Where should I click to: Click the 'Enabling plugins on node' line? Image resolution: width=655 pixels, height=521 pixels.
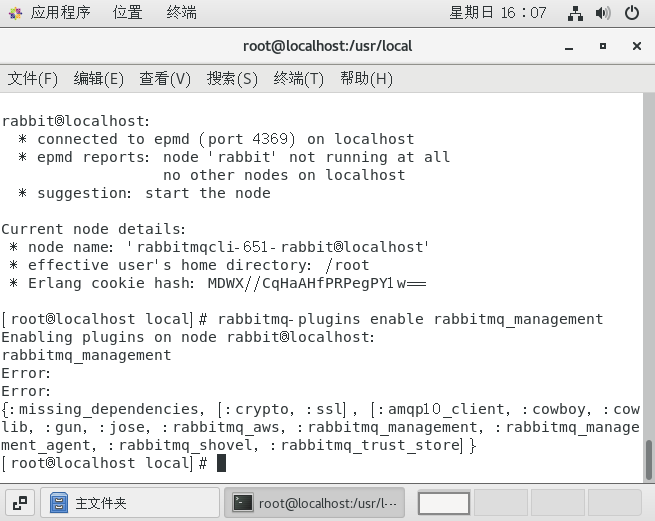tap(188, 337)
